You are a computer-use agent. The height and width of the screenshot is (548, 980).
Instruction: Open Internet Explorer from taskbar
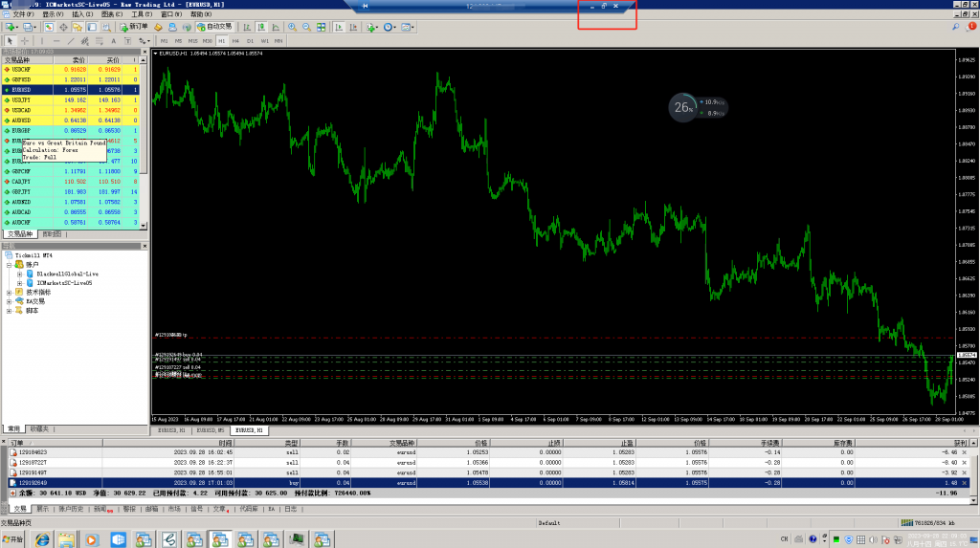tap(42, 539)
